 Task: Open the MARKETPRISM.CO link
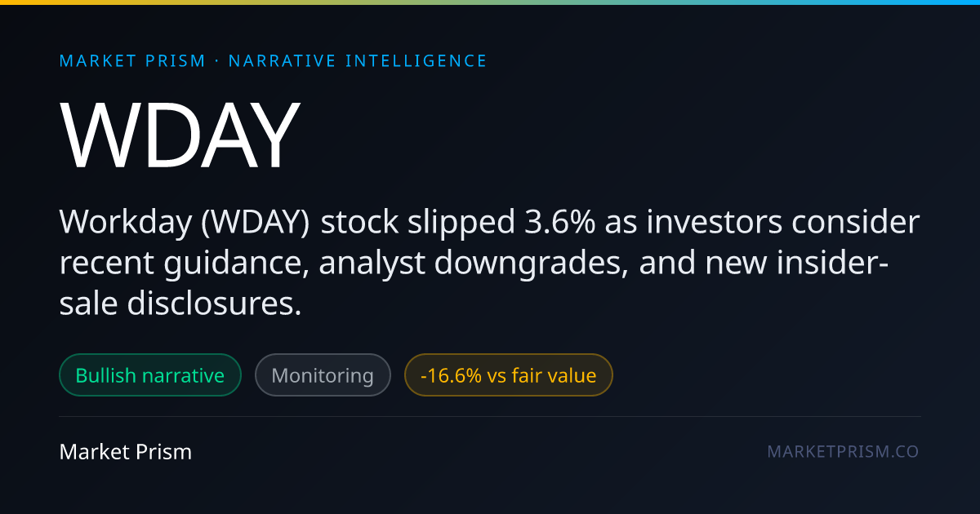[843, 451]
